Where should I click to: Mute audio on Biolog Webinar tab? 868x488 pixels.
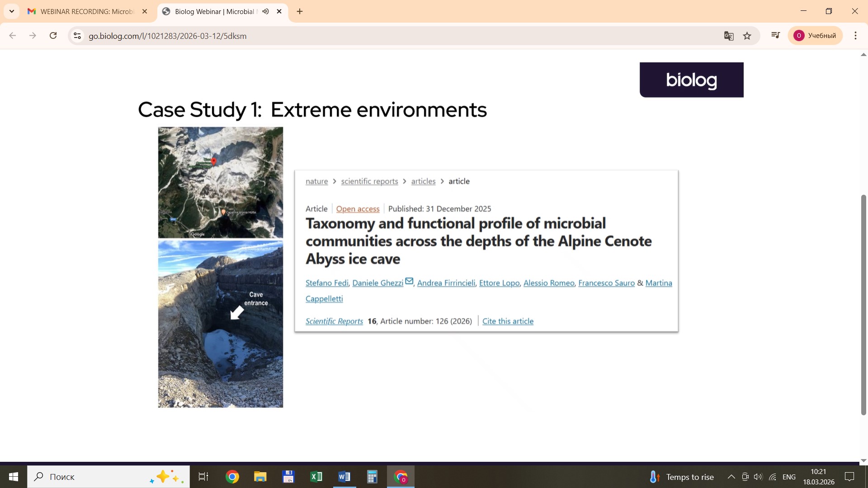click(266, 11)
